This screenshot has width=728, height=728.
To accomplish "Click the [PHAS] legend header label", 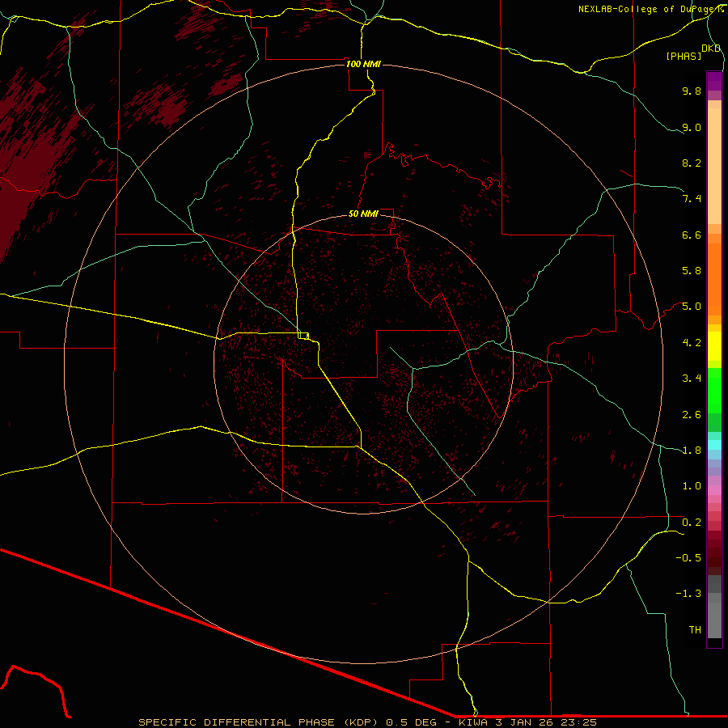I will click(684, 56).
